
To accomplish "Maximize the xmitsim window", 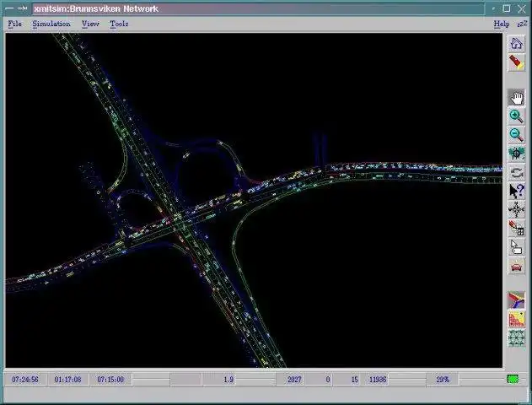I will coord(507,8).
